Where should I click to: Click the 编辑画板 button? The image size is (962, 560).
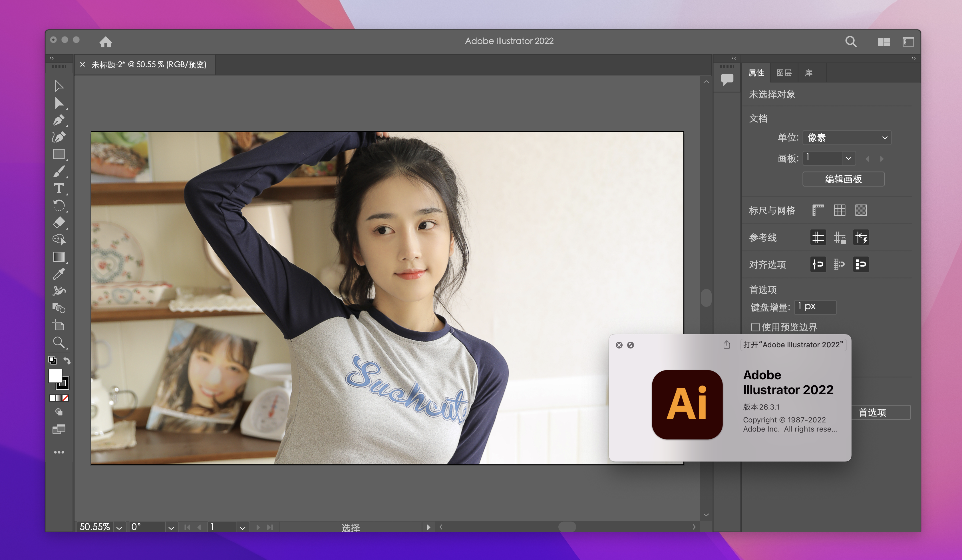[x=843, y=179]
